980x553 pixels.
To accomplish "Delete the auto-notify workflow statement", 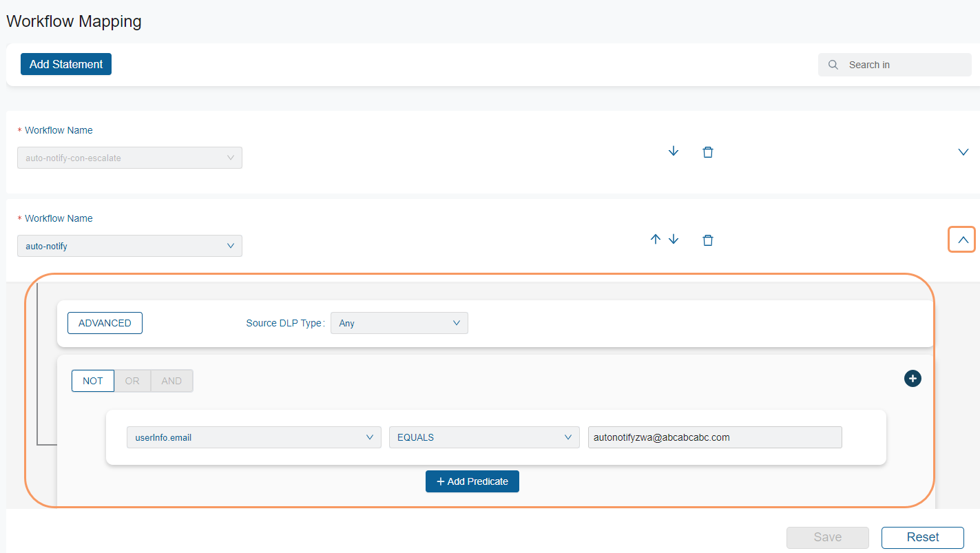I will pos(707,240).
